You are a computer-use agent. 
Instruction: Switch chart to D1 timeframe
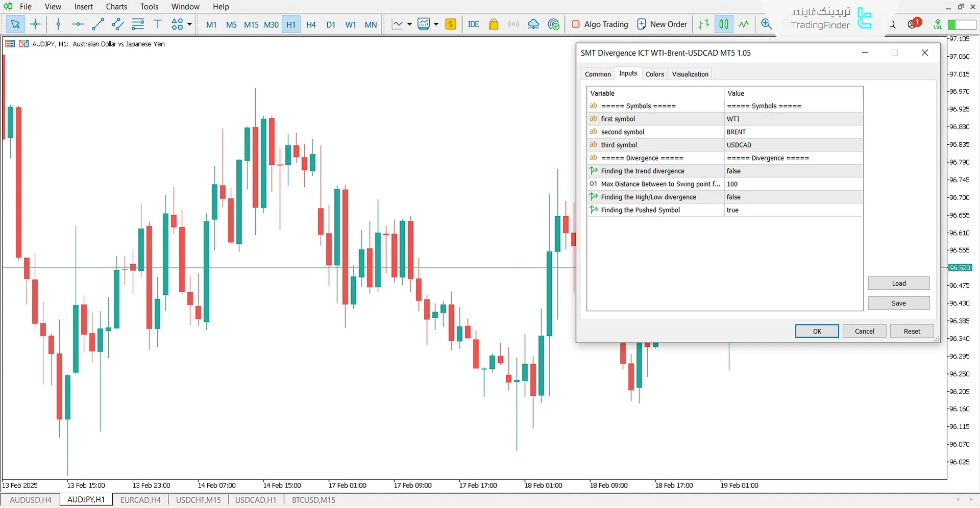coord(331,24)
